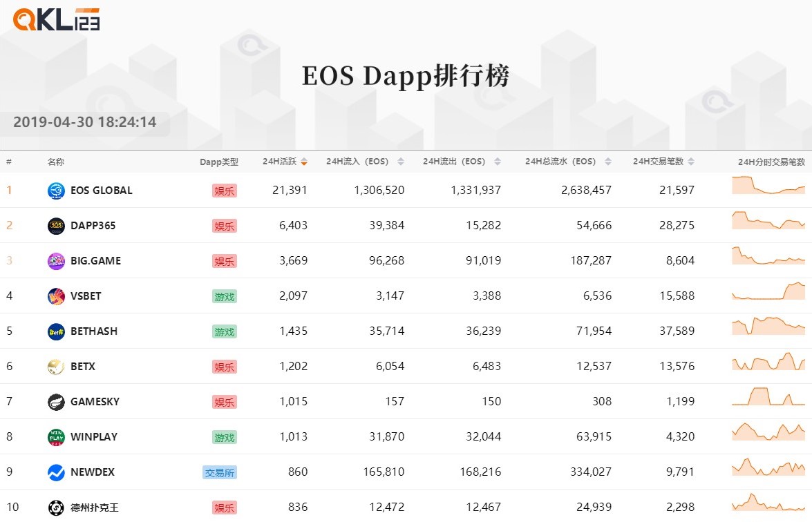The width and height of the screenshot is (812, 522).
Task: Select the 28,275 transactions value
Action: pyautogui.click(x=677, y=226)
